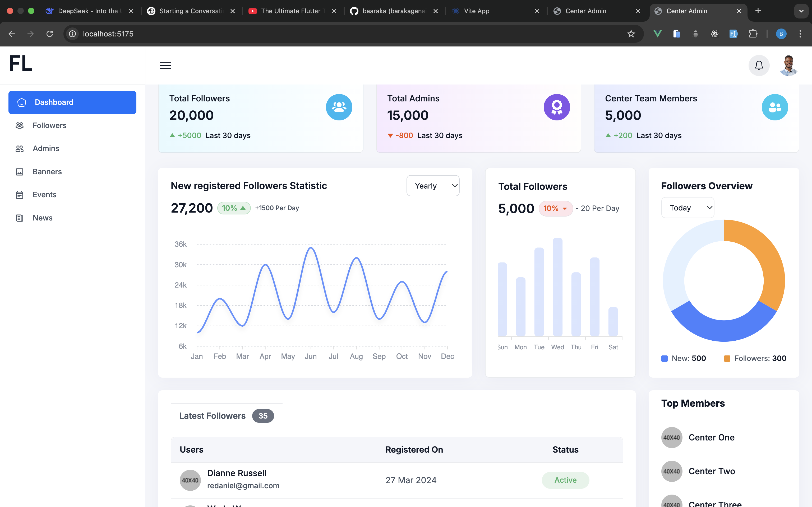Image resolution: width=812 pixels, height=507 pixels.
Task: Click the hamburger menu icon
Action: click(x=165, y=65)
